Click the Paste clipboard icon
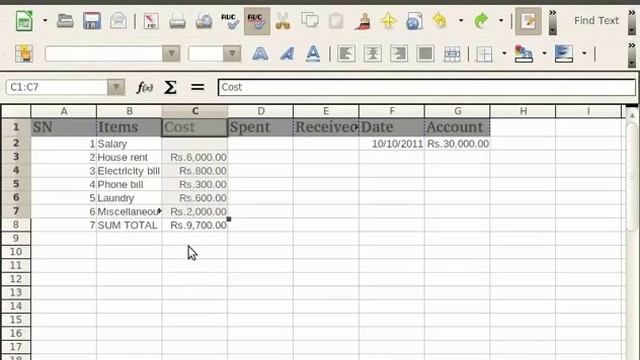The height and width of the screenshot is (360, 640). click(x=336, y=20)
